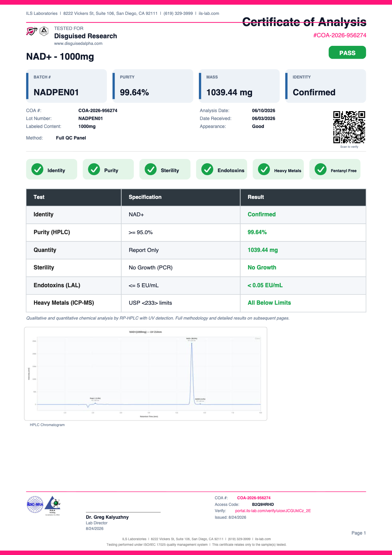392x555 pixels.
Task: Click the pink #COA-2026-956274 number under the title
Action: pyautogui.click(x=340, y=35)
